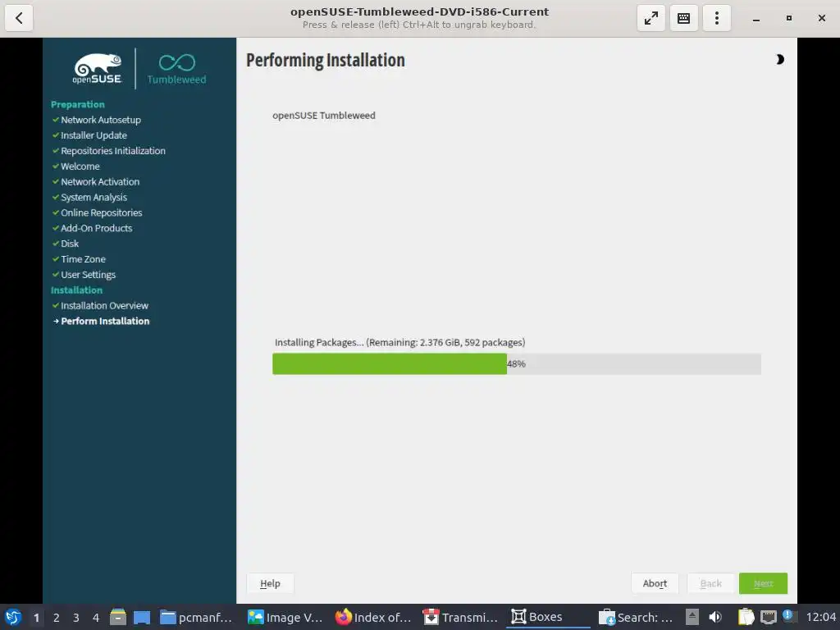Click the 12:04 clock in taskbar
Image resolution: width=840 pixels, height=630 pixels.
coord(820,617)
